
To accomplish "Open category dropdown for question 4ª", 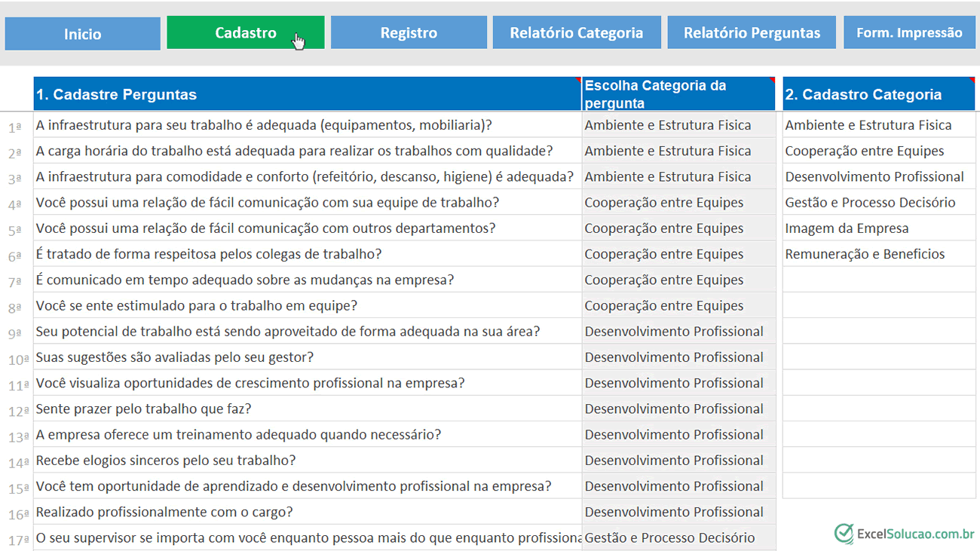I will coord(678,202).
